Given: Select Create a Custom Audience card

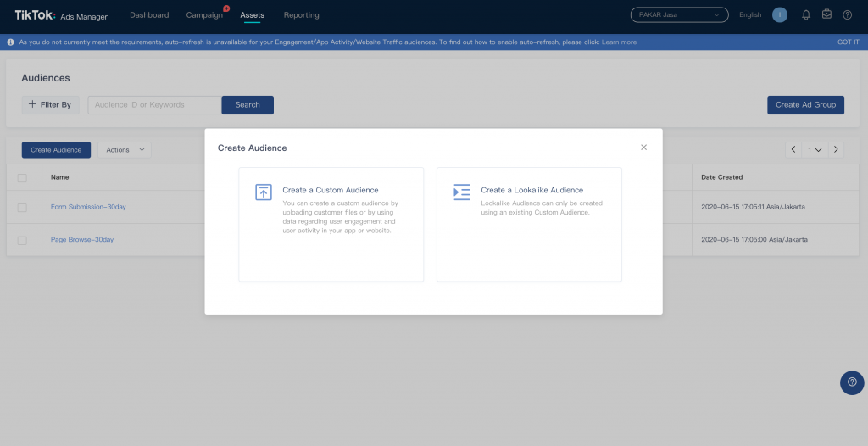Looking at the screenshot, I should [331, 225].
